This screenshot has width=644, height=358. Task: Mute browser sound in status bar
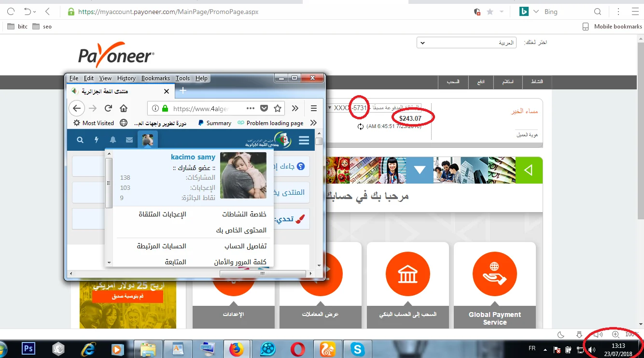click(x=598, y=334)
